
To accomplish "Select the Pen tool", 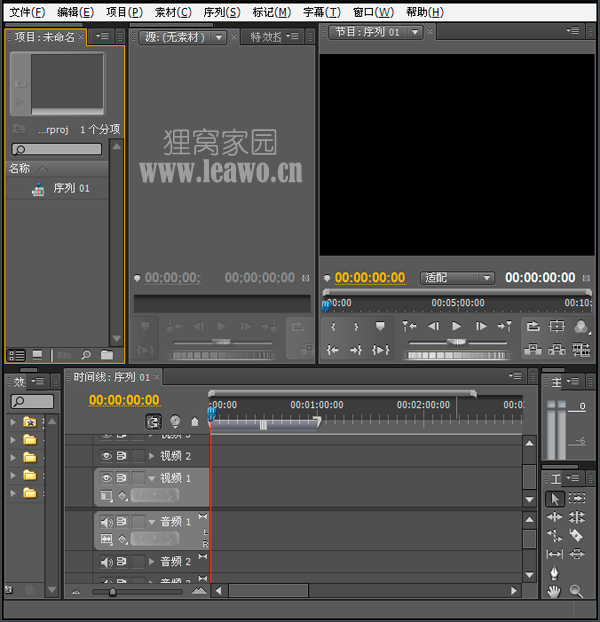I will 554,573.
